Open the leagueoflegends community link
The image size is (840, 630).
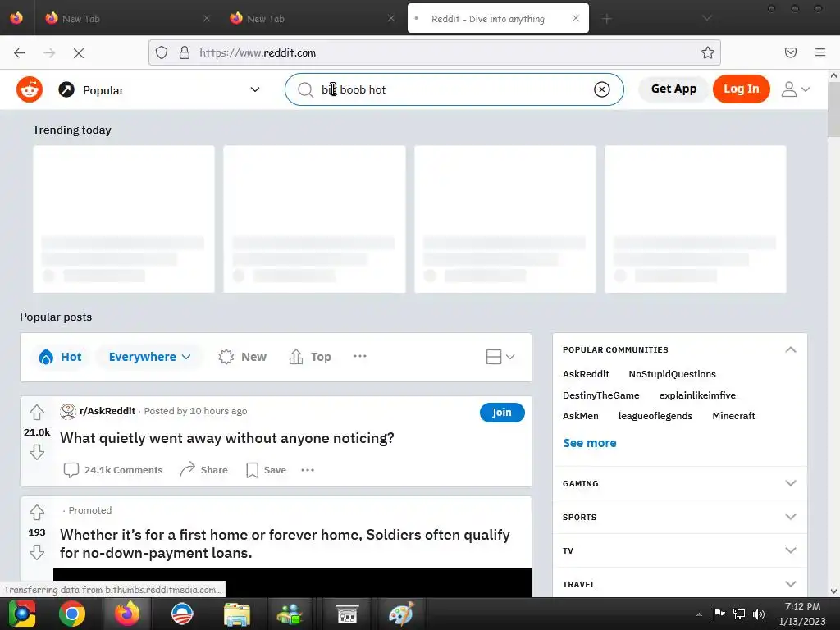click(x=655, y=416)
